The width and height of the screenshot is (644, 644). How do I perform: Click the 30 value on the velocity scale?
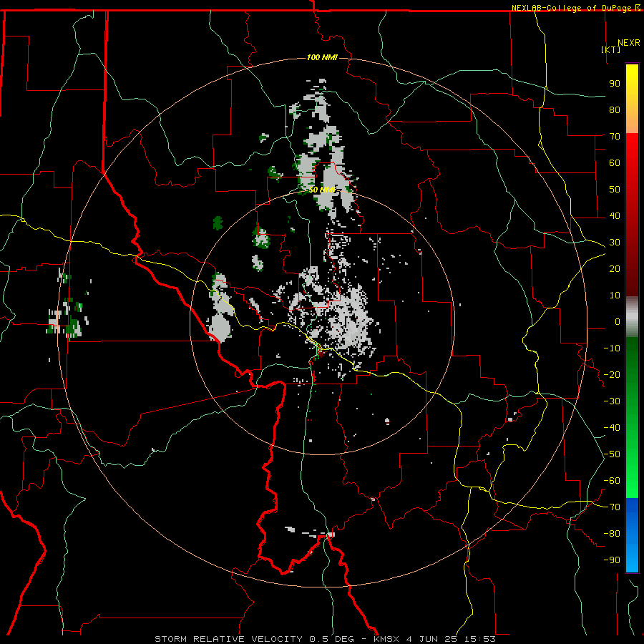(x=615, y=243)
